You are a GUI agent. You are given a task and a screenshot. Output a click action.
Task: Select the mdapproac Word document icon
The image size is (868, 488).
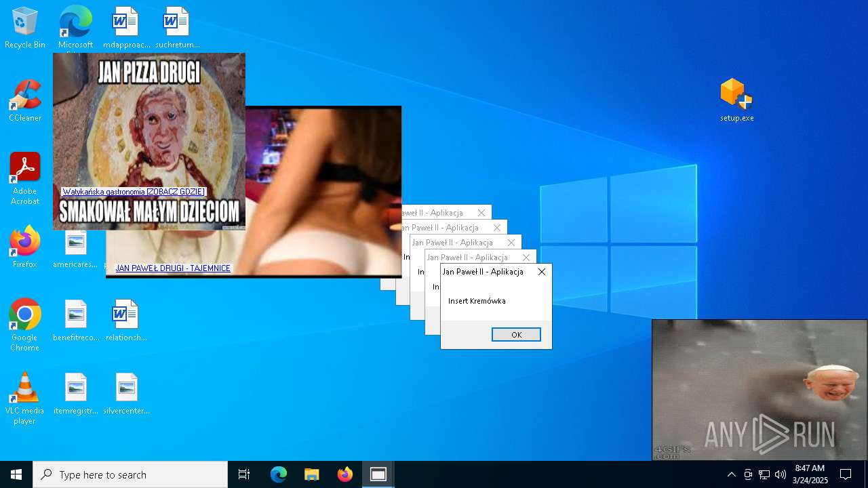[x=126, y=28]
